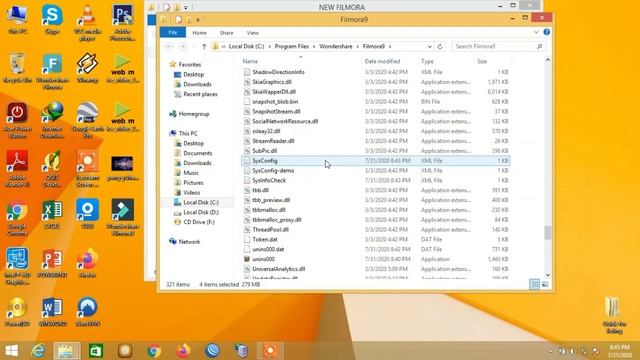Open the Excel desktop shortcut
The width and height of the screenshot is (640, 360).
point(52,214)
